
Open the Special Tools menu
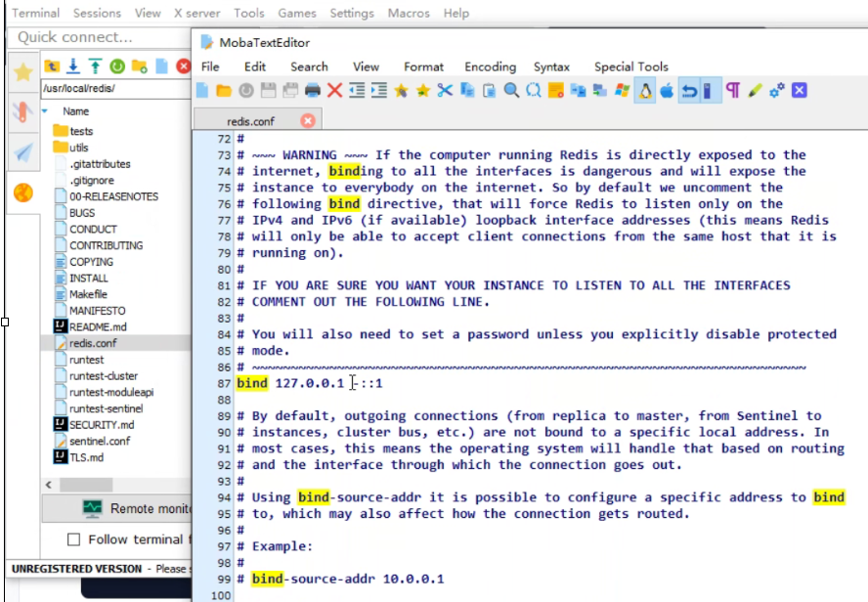631,67
